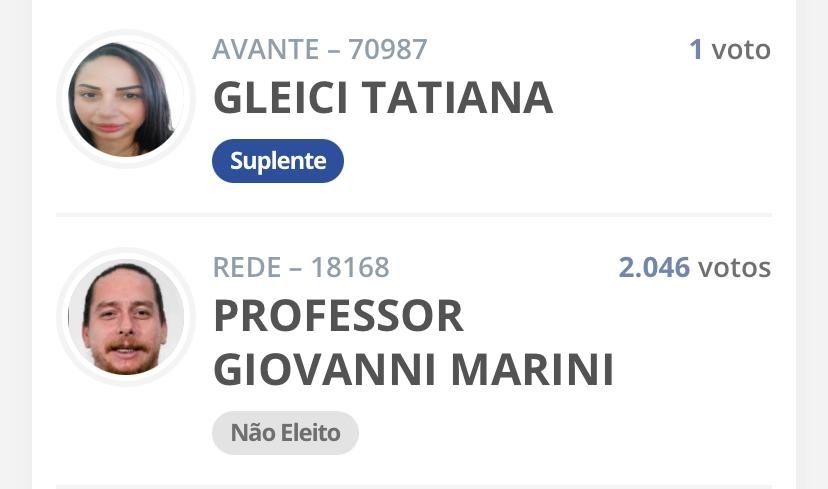Open Gleici Tatiana's candidate photo
Viewport: 828px width, 489px height.
pos(125,99)
